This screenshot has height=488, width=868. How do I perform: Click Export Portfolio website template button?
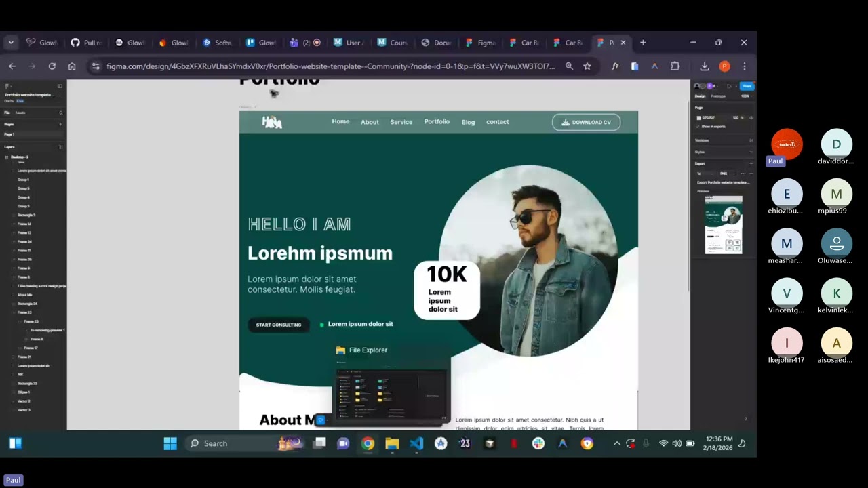click(724, 183)
